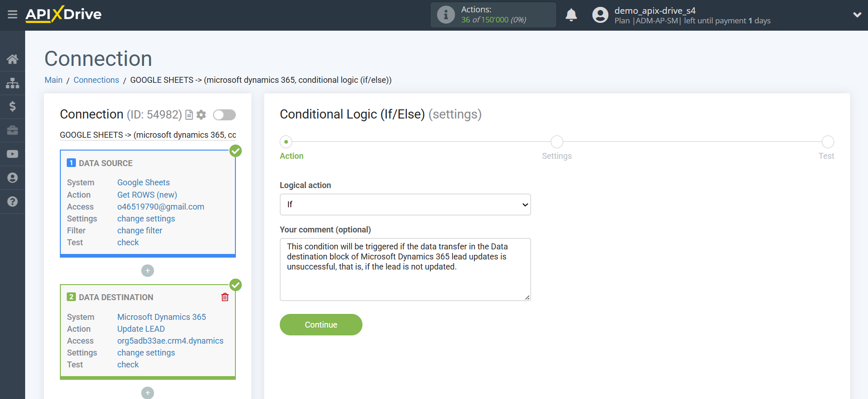
Task: Open the profile sidebar icon
Action: 12,178
